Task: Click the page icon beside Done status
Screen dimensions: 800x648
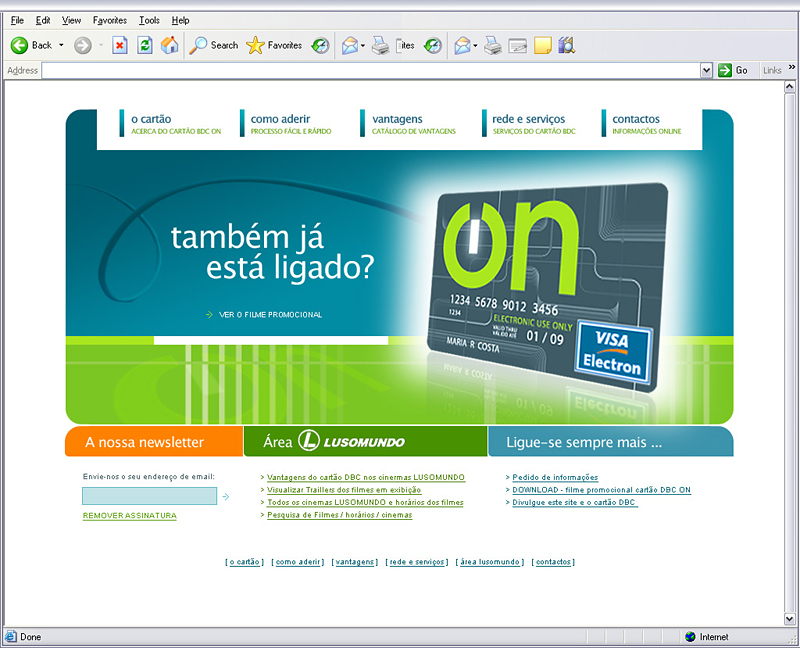Action: [10, 637]
